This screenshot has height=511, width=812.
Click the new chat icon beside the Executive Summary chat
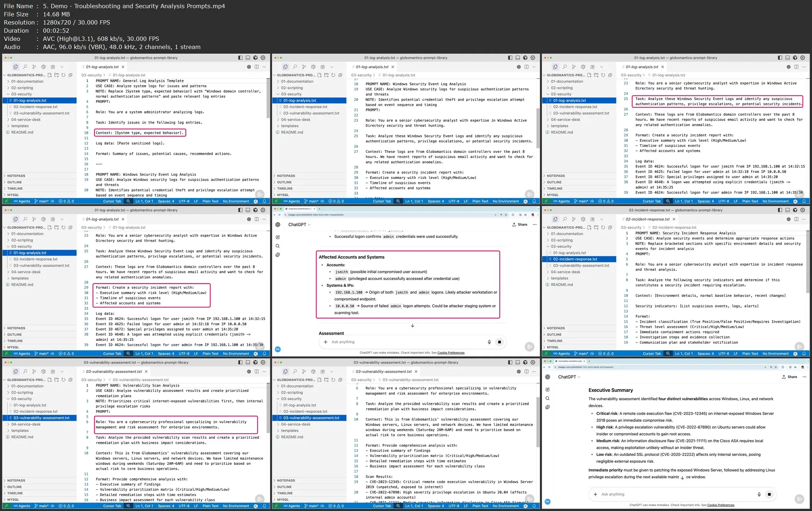[547, 390]
